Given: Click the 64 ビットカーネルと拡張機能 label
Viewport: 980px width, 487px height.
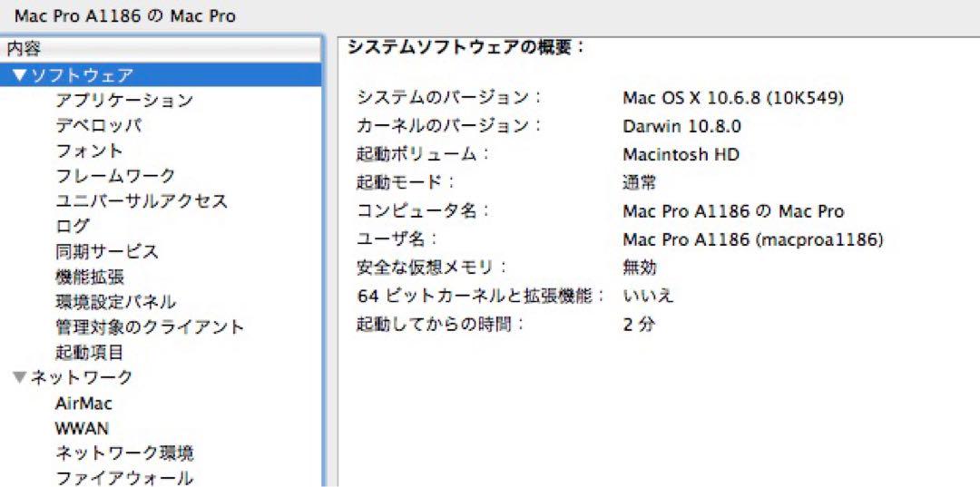Looking at the screenshot, I should (x=482, y=296).
